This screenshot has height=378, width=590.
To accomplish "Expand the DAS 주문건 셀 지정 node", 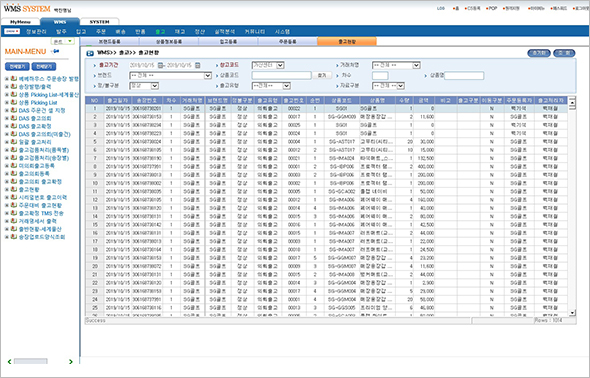I will [x=6, y=111].
